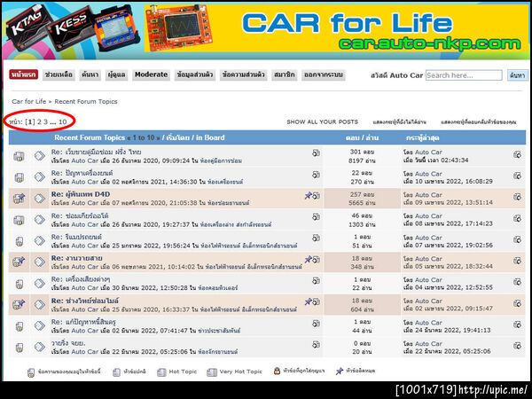Open the second menu item after the home tab
Screen dimensions: 532x399
point(90,74)
